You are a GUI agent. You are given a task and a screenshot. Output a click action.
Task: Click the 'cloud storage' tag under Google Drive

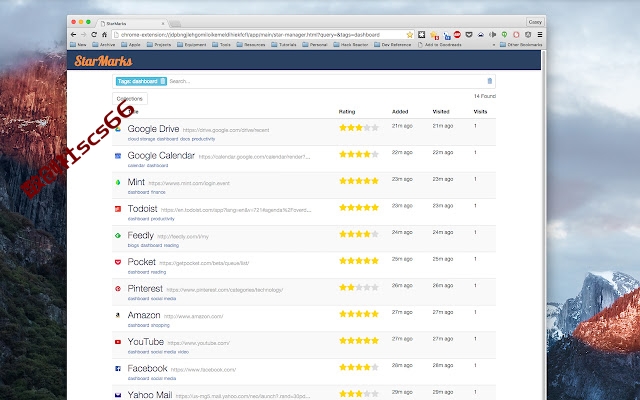coord(141,139)
